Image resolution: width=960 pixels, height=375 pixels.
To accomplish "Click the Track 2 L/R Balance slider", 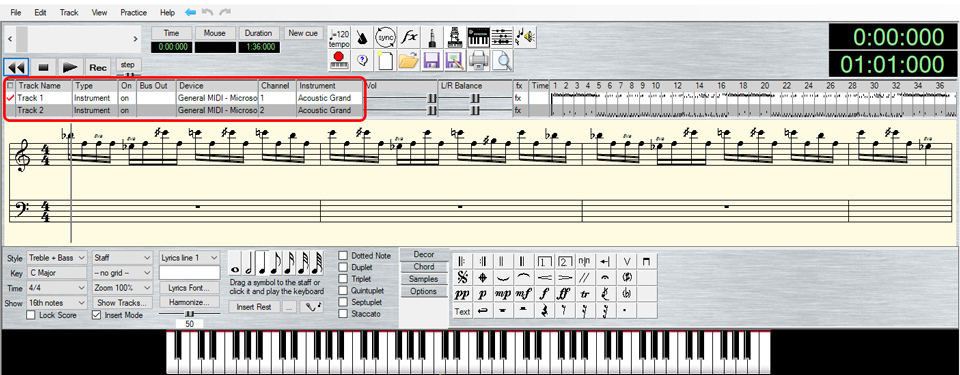I will tap(475, 110).
